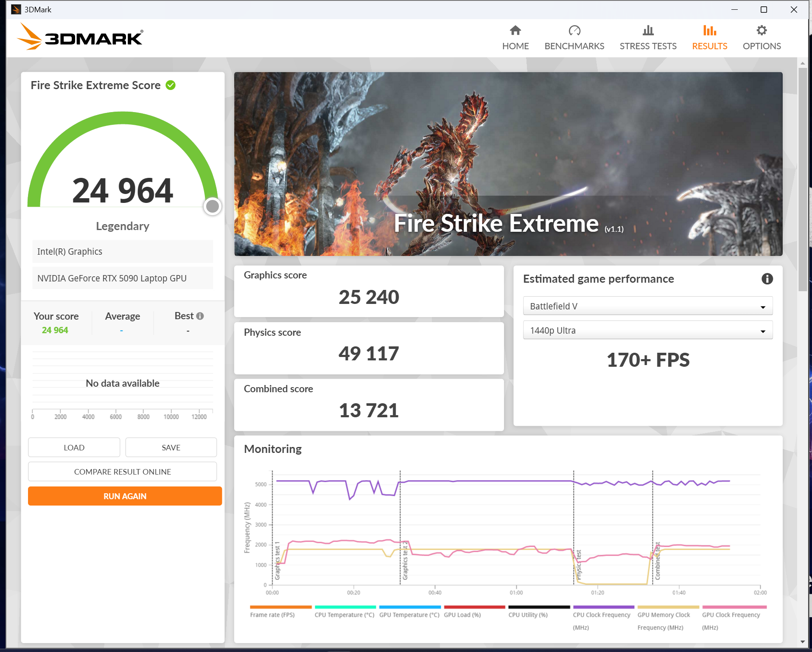Click the LOAD button
The height and width of the screenshot is (652, 812).
[x=74, y=447]
